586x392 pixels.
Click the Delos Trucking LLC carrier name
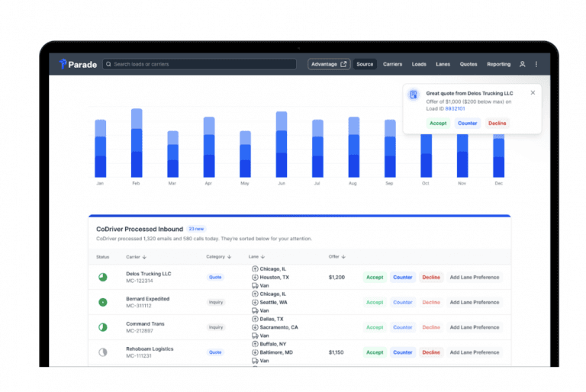(x=148, y=274)
